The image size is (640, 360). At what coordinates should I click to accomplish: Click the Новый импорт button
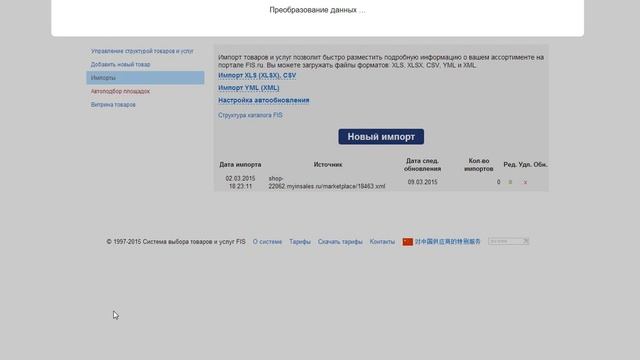[381, 137]
